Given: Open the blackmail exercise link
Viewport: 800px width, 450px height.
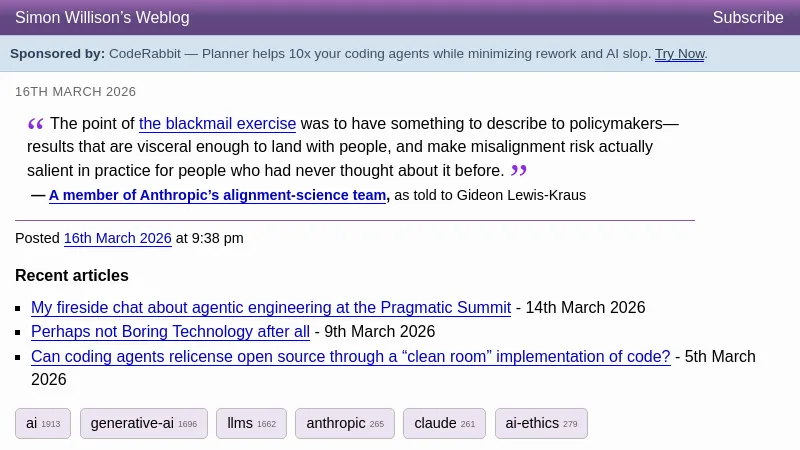Looking at the screenshot, I should tap(217, 124).
